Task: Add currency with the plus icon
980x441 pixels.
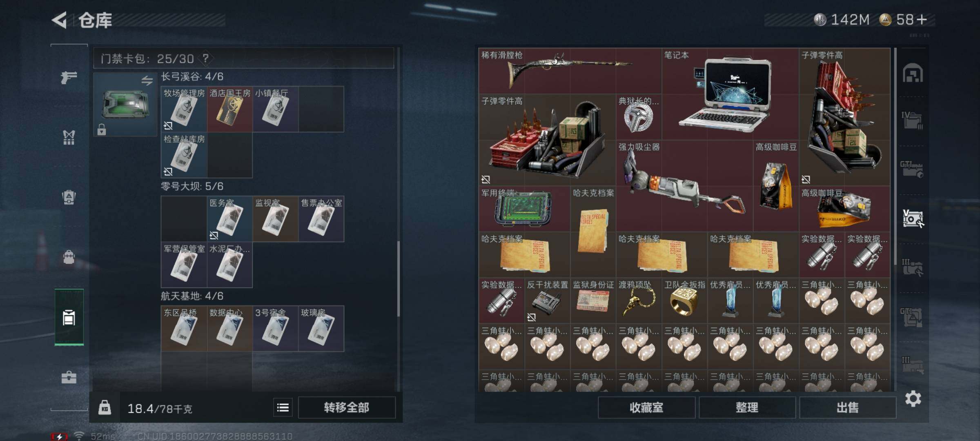Action: click(x=922, y=19)
